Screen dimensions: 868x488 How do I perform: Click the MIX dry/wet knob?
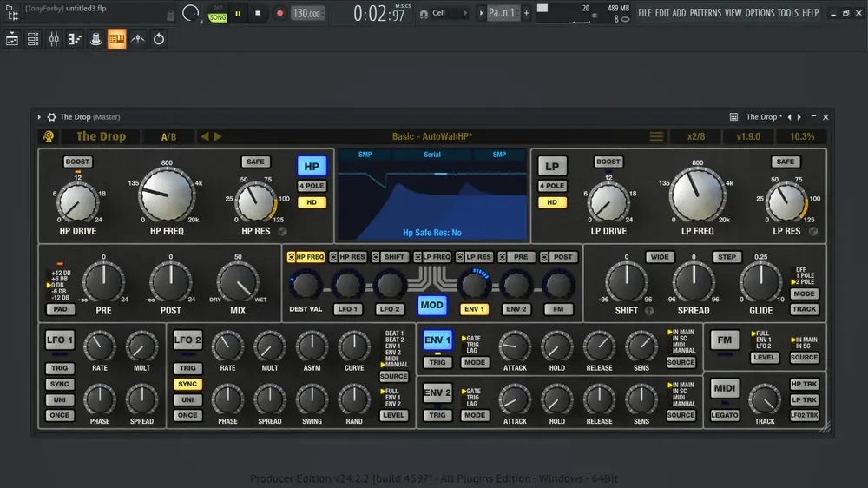click(x=238, y=282)
